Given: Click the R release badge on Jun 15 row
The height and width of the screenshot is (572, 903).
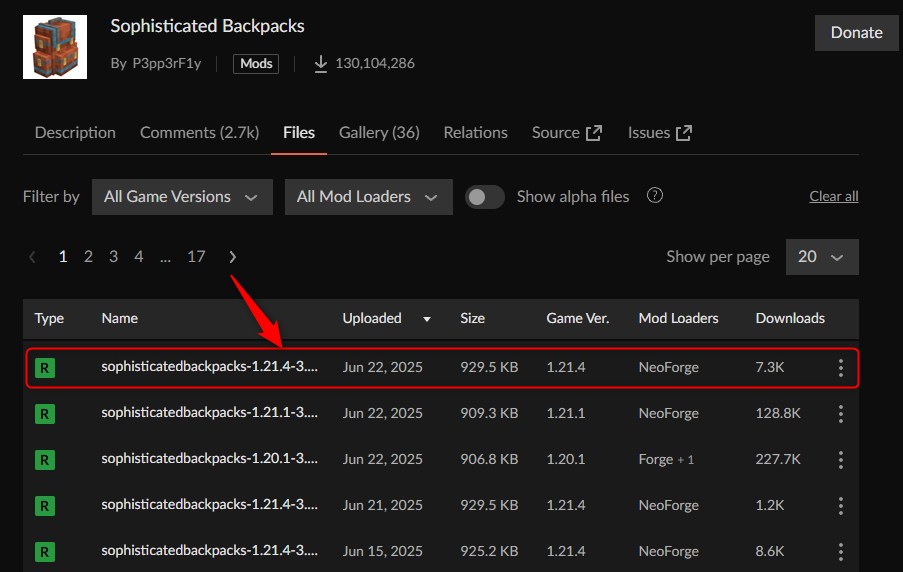Looking at the screenshot, I should coord(45,552).
